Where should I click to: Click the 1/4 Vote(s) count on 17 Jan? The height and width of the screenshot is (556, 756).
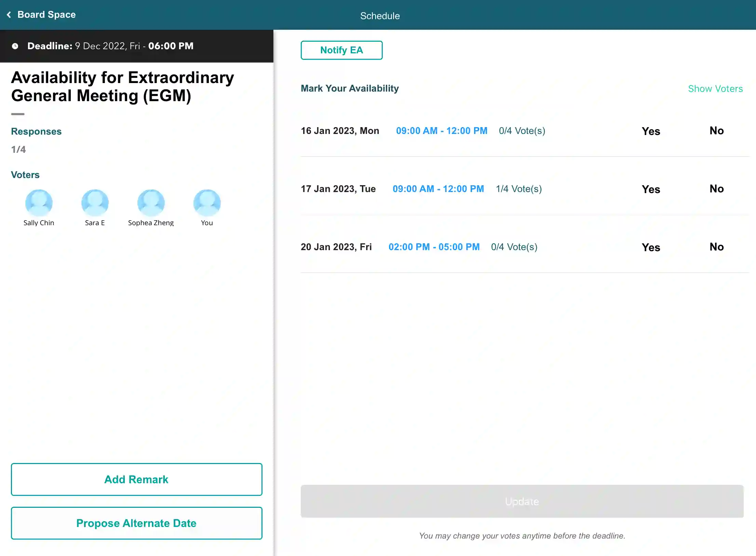click(x=518, y=189)
